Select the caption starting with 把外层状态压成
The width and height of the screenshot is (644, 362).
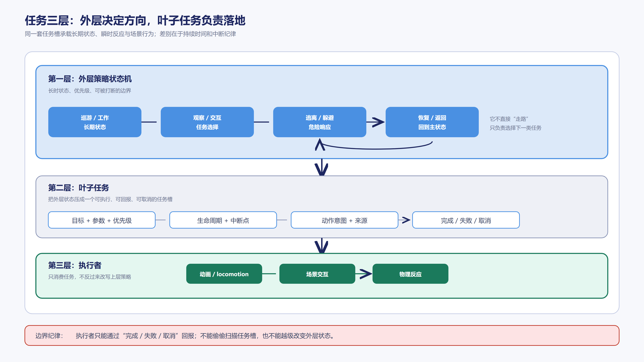(110, 199)
